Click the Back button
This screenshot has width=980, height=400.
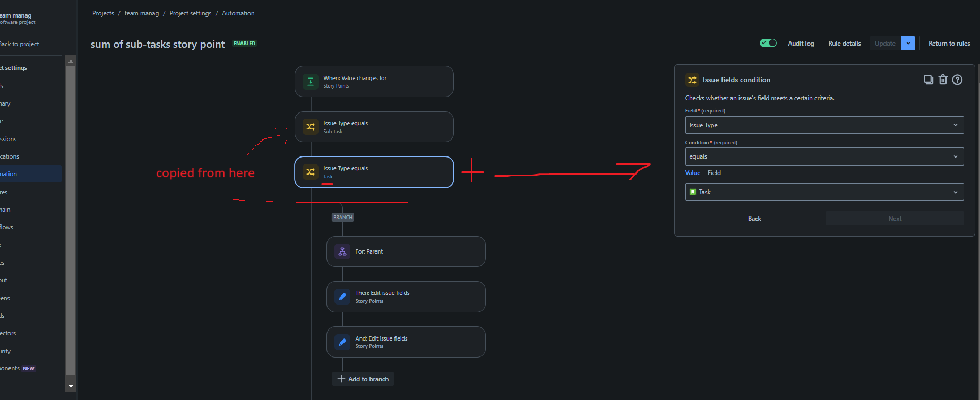coord(754,219)
